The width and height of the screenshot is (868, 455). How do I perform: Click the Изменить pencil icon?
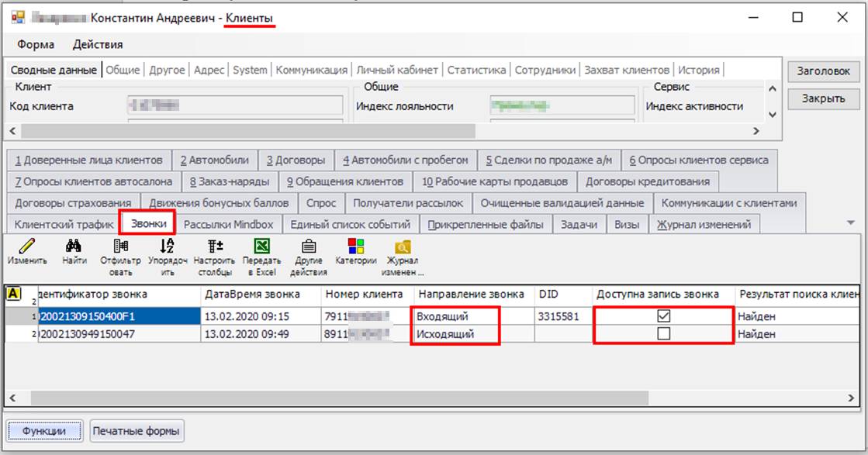[26, 246]
